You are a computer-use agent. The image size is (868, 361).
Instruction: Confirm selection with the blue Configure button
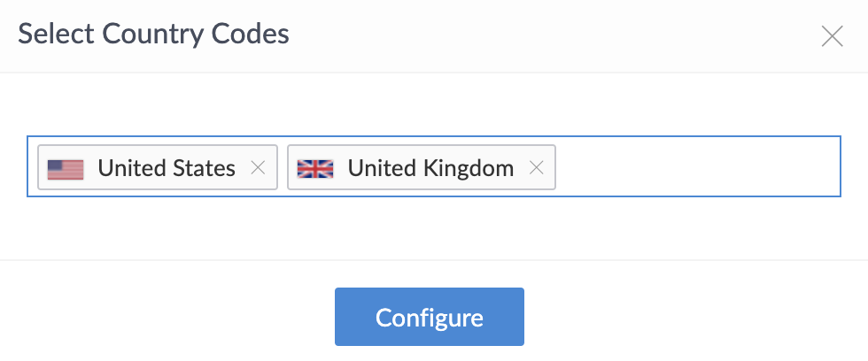[430, 317]
